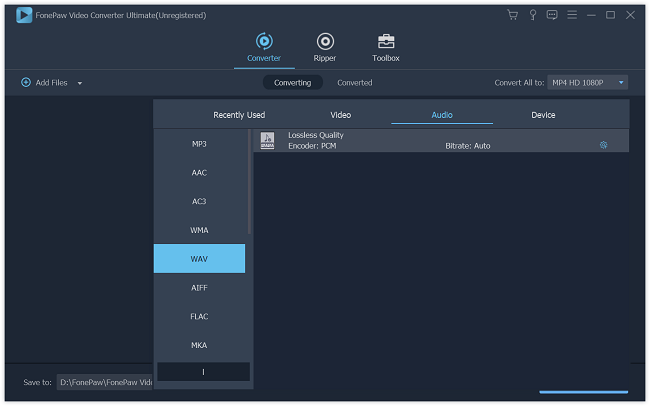Click the key registration icon
The image size is (650, 406).
533,15
